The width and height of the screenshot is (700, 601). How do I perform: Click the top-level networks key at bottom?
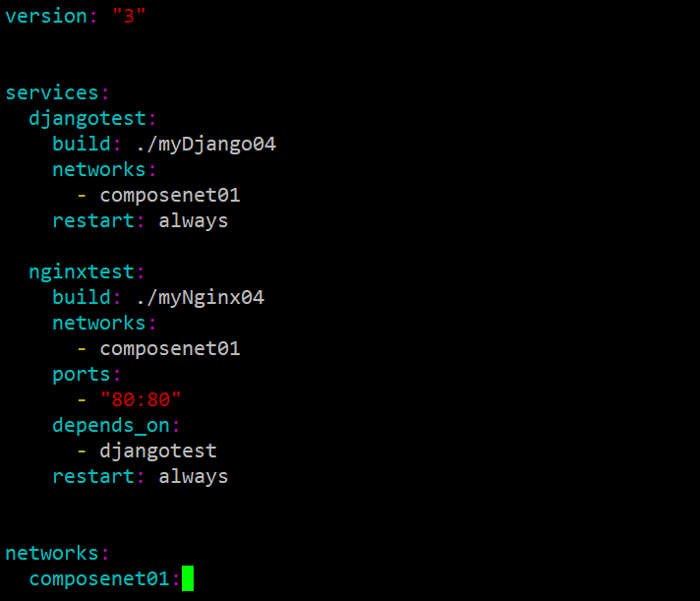(x=51, y=553)
